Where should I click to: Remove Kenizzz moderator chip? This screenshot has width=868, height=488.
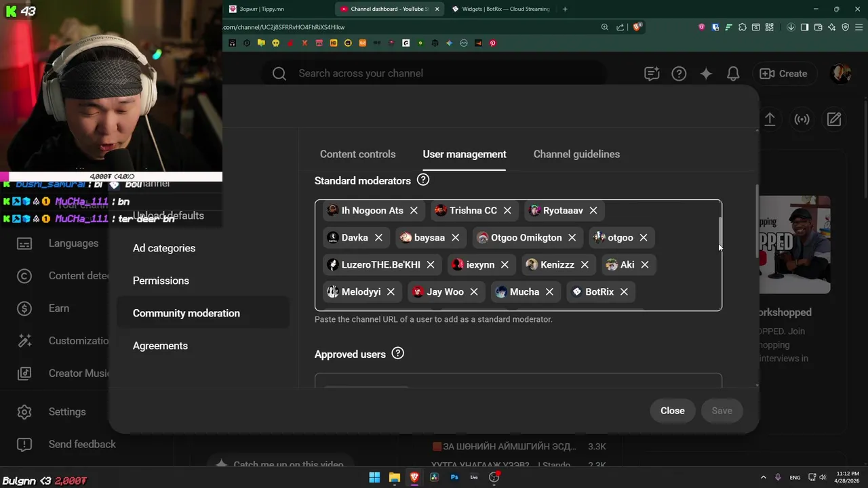point(585,265)
